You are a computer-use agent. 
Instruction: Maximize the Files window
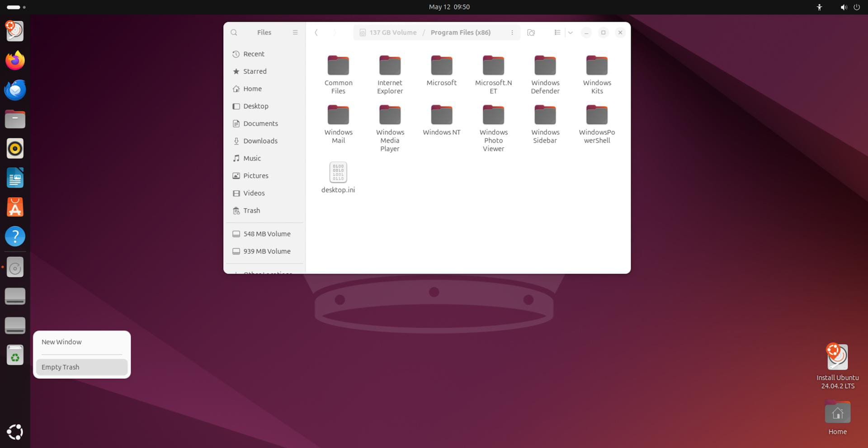tap(603, 33)
